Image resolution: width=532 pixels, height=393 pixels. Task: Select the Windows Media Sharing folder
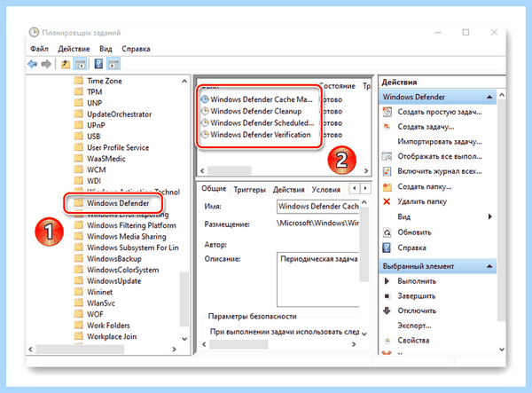pos(127,237)
